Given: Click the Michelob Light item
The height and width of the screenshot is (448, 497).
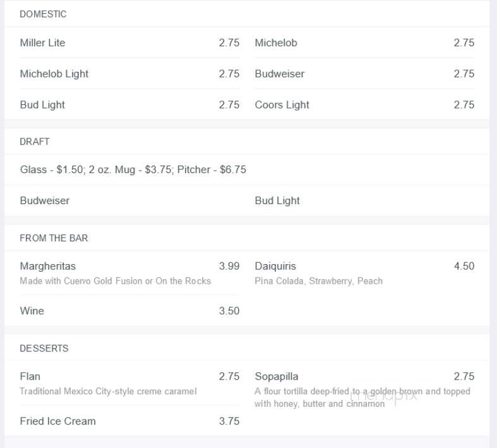Looking at the screenshot, I should pos(129,74).
